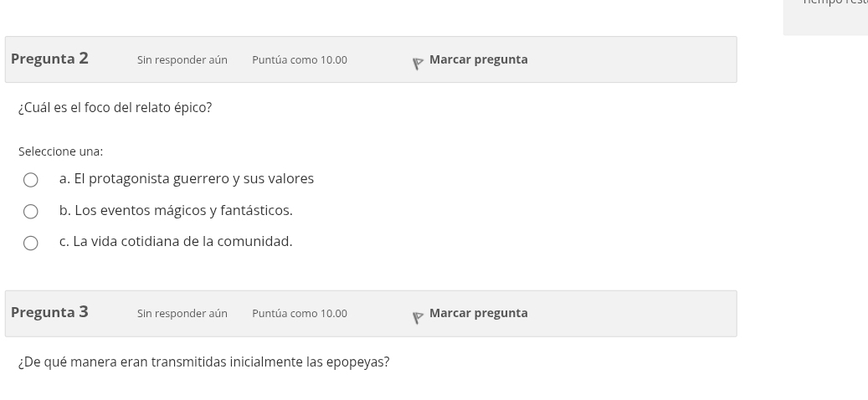Click the question text about transmisión de epopeyas
Viewport: 868px width, 400px height.
[204, 362]
